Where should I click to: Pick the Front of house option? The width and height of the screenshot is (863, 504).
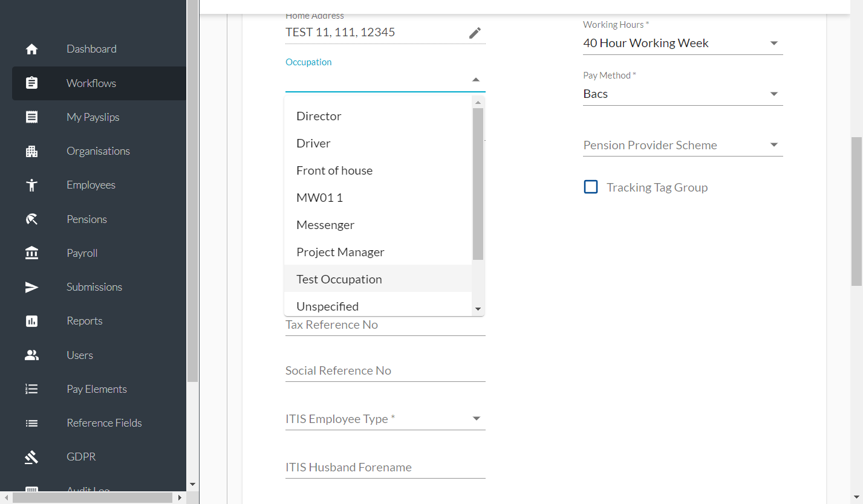(x=378, y=170)
